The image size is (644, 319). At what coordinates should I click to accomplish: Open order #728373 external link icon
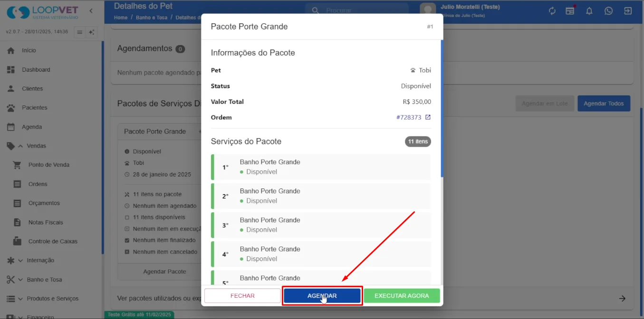pyautogui.click(x=428, y=117)
